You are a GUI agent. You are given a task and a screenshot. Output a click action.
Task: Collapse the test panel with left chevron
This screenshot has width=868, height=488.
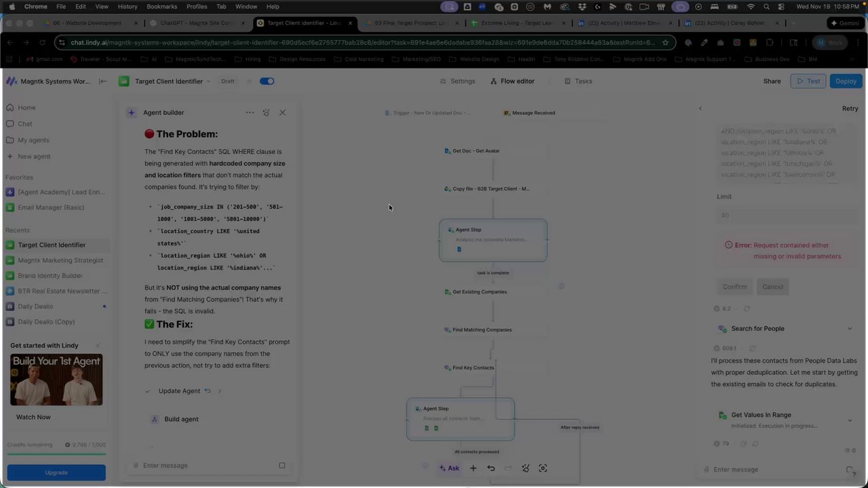tap(701, 108)
